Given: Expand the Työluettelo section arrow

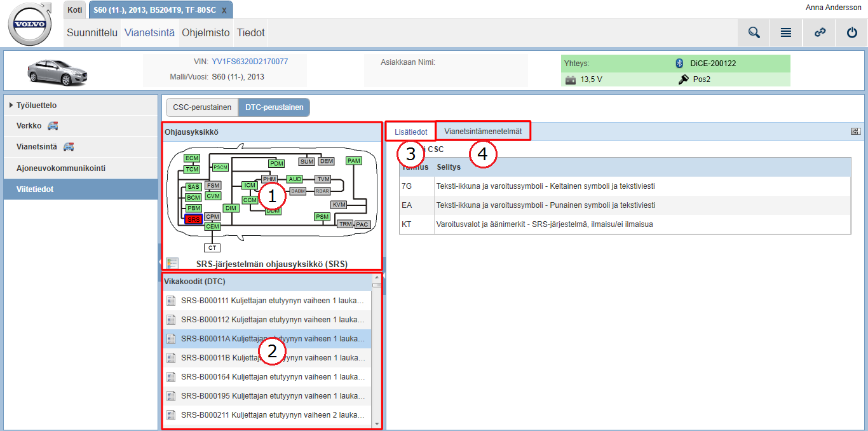Looking at the screenshot, I should pyautogui.click(x=11, y=105).
